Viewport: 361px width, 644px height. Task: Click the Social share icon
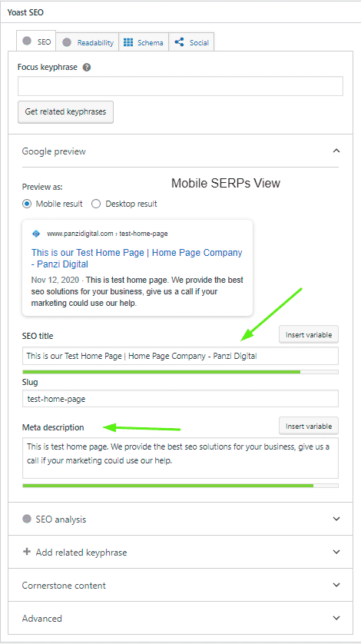[179, 42]
